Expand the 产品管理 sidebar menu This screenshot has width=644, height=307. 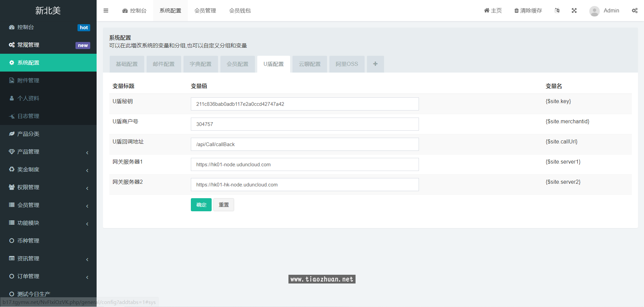tap(48, 152)
